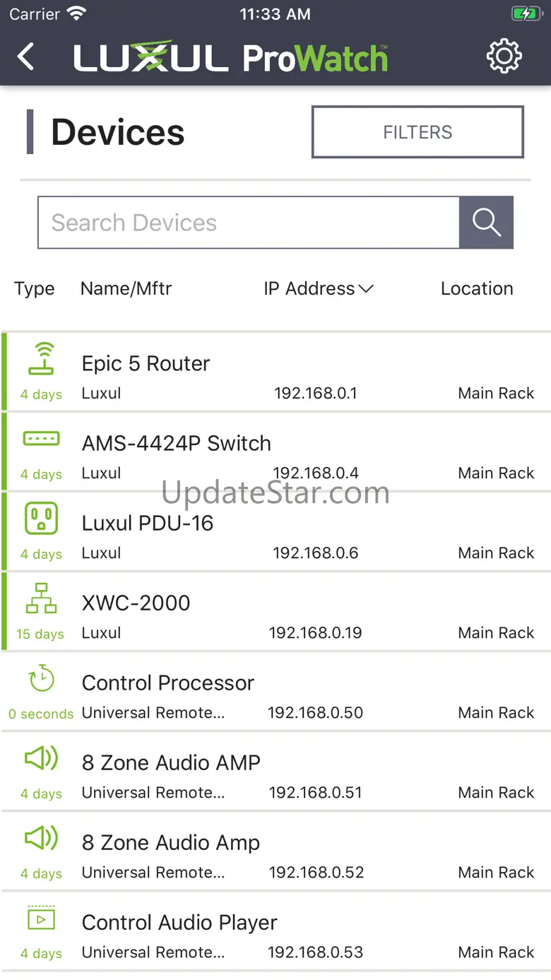Tap the switch icon for AMS-4424P

(x=41, y=439)
